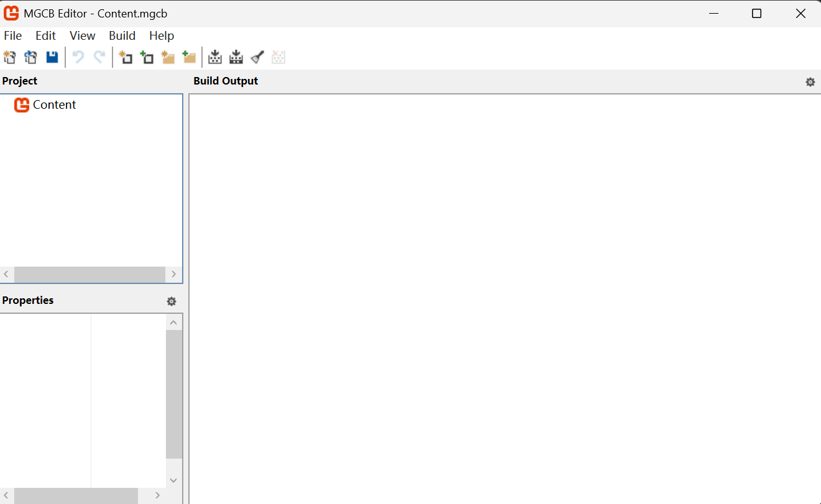Click the MonoGame logo beside Content

[x=22, y=105]
